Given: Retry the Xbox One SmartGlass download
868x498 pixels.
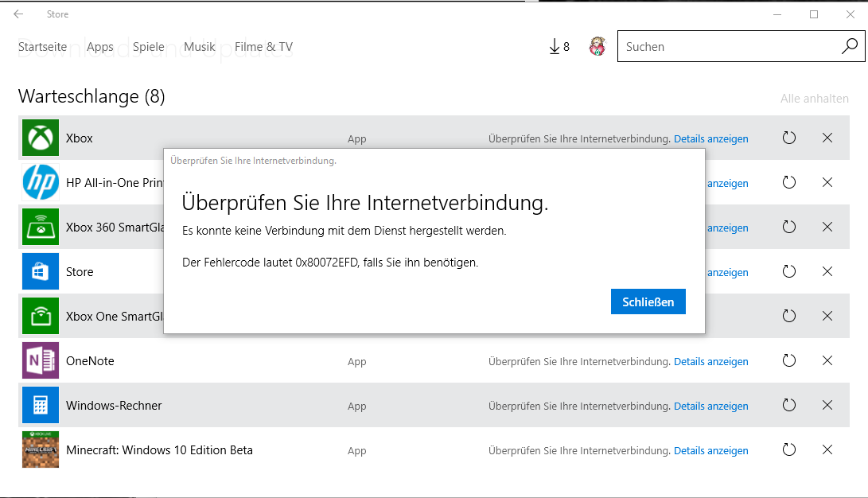Looking at the screenshot, I should click(x=789, y=316).
